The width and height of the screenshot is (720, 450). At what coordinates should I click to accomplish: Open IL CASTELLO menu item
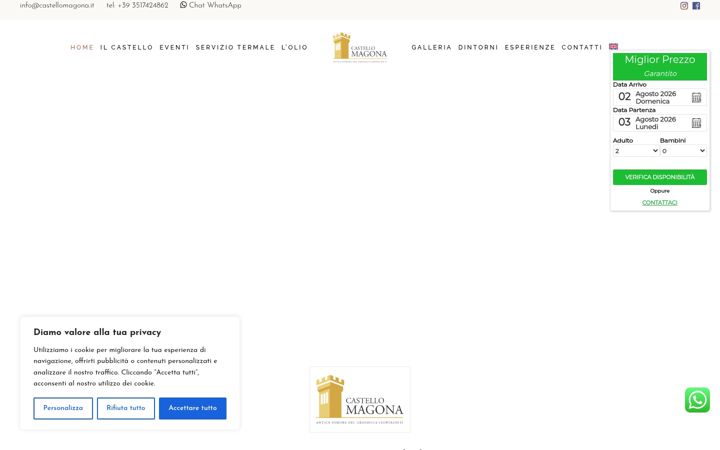tap(126, 47)
